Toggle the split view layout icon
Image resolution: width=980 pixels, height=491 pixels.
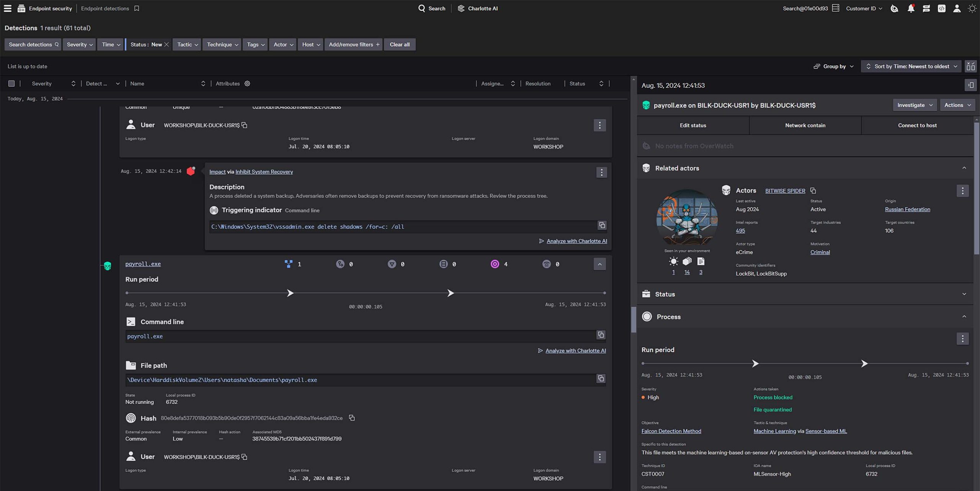point(970,66)
